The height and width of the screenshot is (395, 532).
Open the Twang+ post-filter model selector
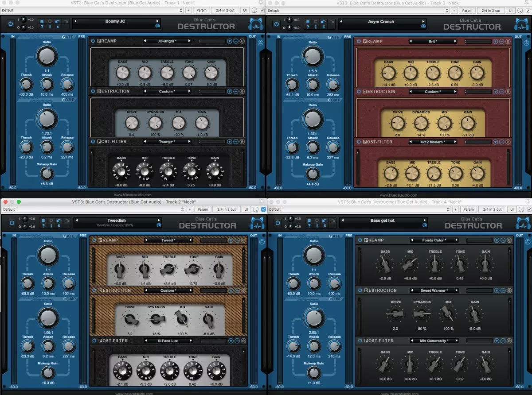coord(167,142)
